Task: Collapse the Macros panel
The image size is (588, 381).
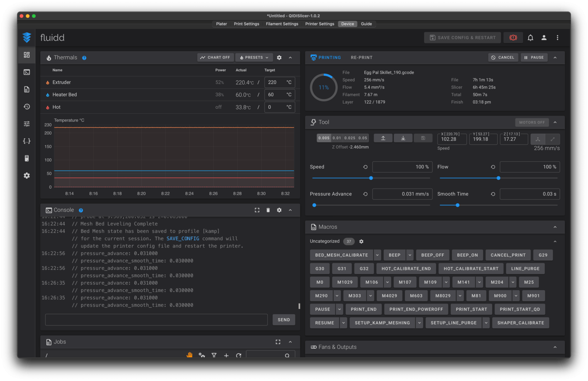Action: [x=555, y=227]
